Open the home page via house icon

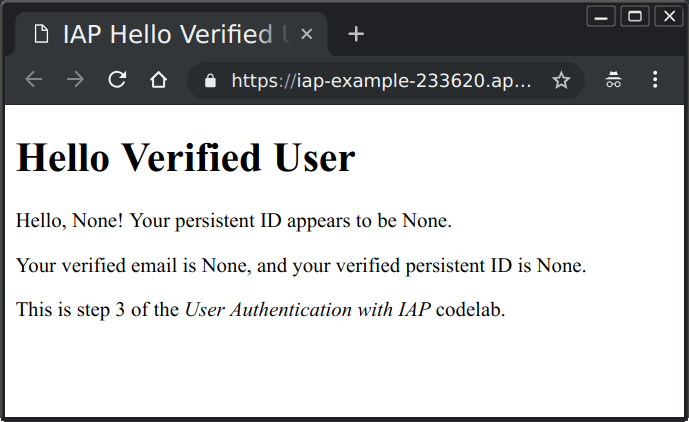pyautogui.click(x=158, y=80)
